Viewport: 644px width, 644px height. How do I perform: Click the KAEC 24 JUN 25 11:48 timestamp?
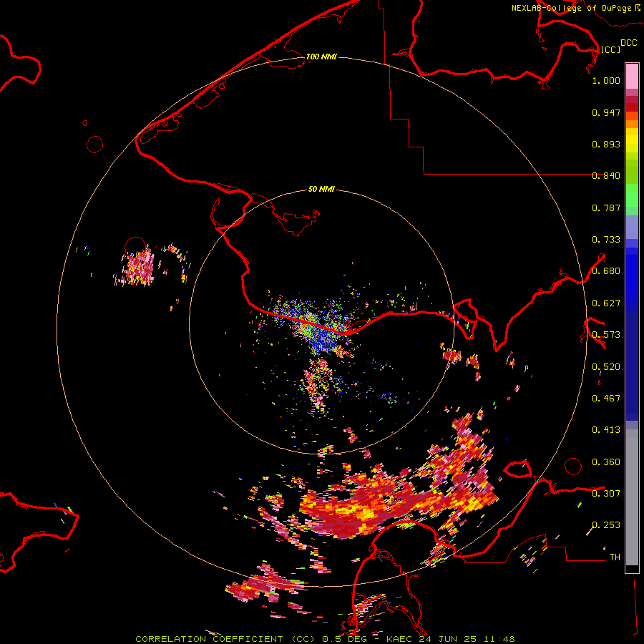pos(451,639)
